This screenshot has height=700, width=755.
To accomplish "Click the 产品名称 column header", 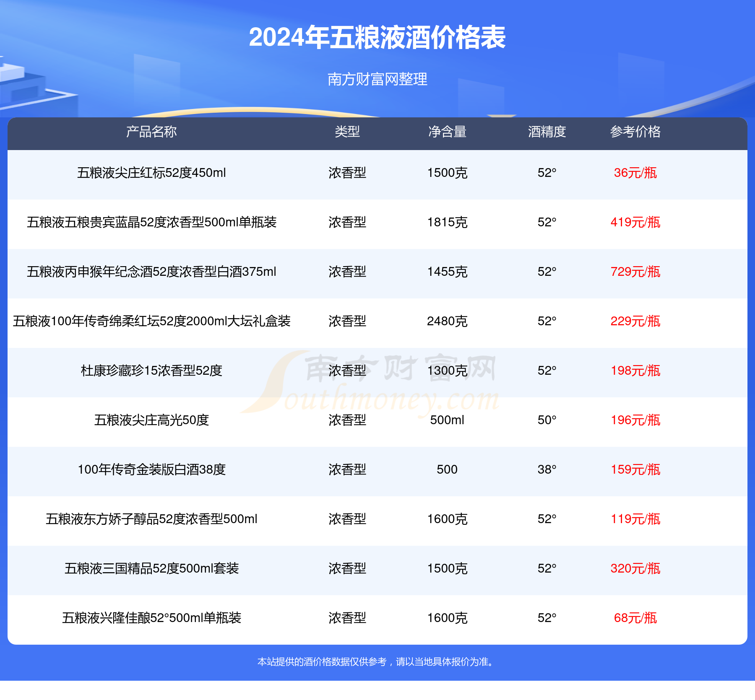I will (151, 132).
